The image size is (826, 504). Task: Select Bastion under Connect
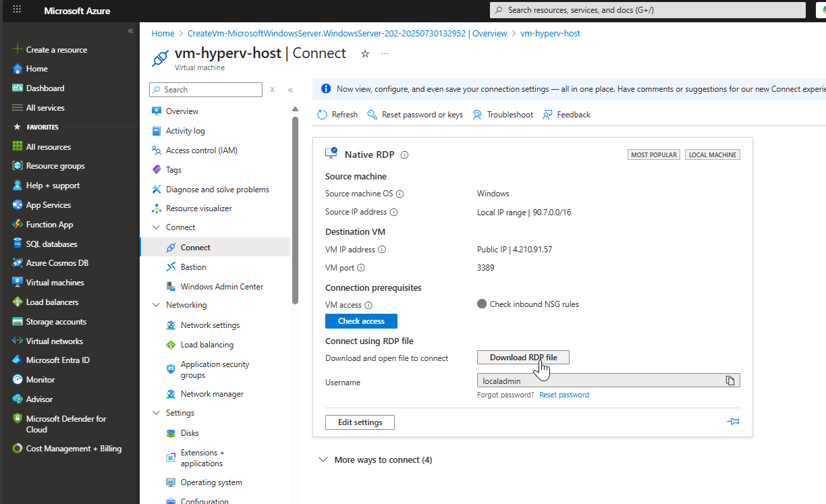[x=194, y=267]
